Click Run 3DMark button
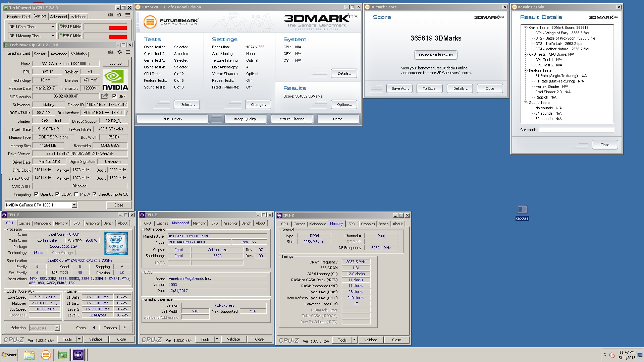The height and width of the screenshot is (362, 644). tap(172, 119)
